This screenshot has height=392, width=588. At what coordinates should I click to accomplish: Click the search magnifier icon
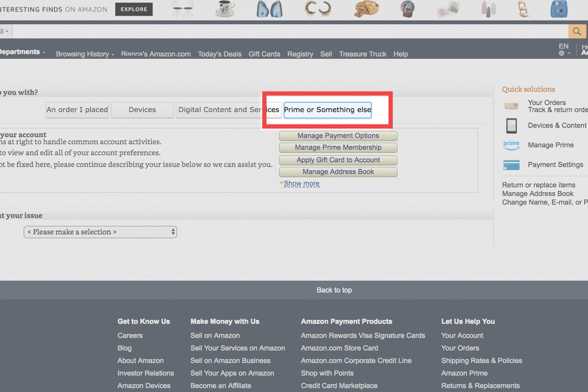[x=577, y=31]
